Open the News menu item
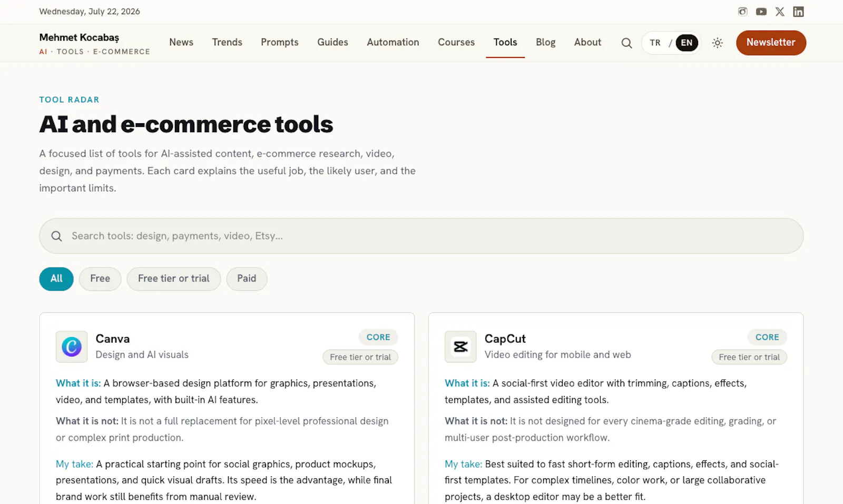Viewport: 843px width, 504px height. click(181, 42)
